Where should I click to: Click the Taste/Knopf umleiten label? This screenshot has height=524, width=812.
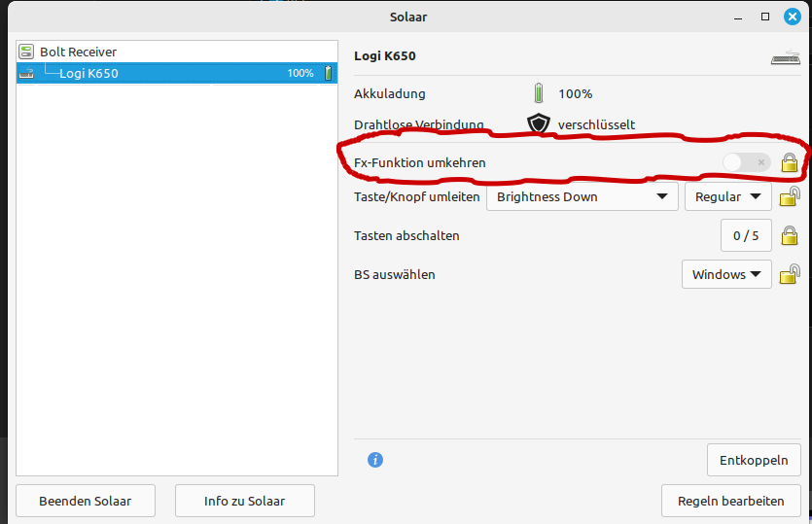[x=417, y=196]
